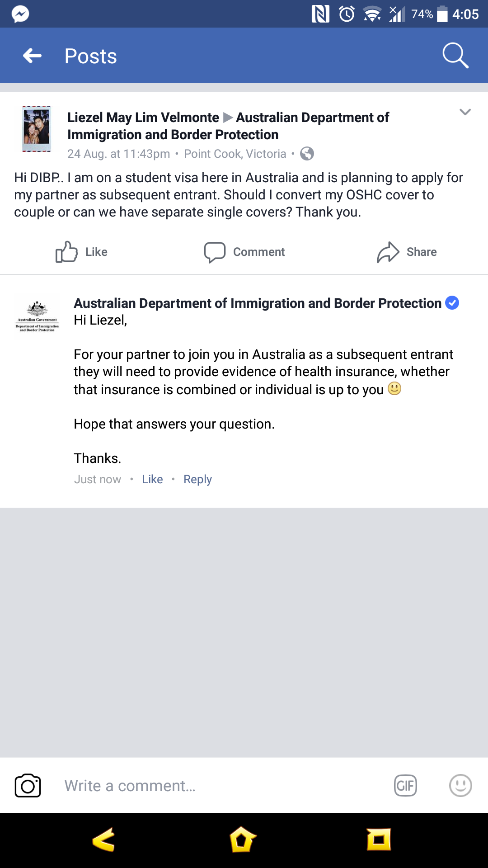
Task: Tap the back arrow in Posts header
Action: pyautogui.click(x=33, y=56)
